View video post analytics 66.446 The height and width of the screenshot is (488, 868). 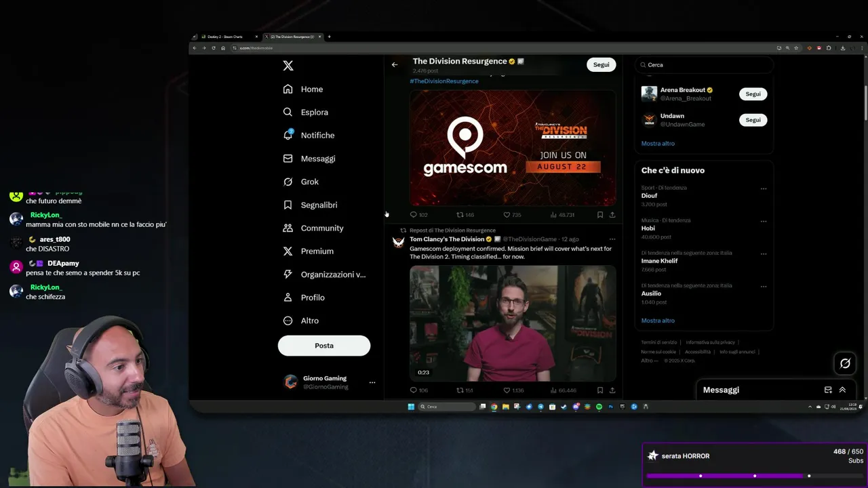tap(563, 390)
